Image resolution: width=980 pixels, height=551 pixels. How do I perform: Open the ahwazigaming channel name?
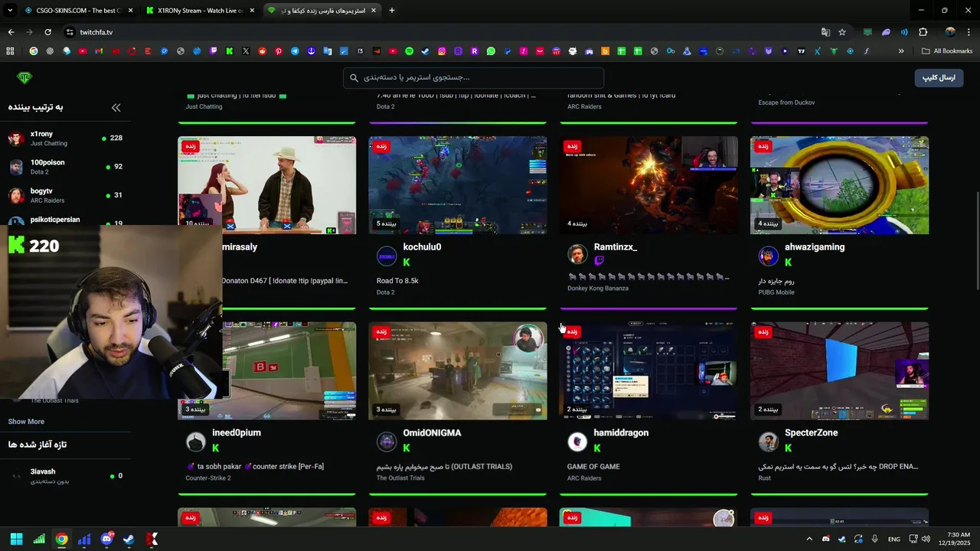tap(815, 247)
